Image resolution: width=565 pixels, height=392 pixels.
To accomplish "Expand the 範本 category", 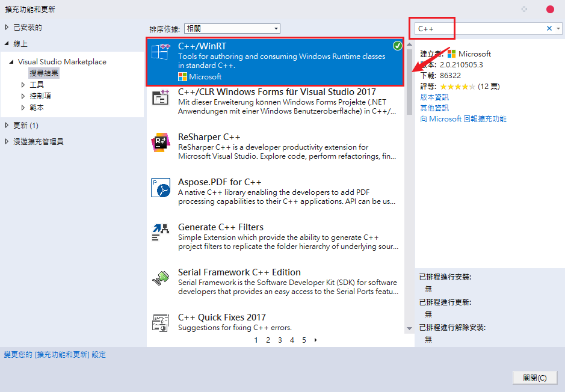I will 23,108.
